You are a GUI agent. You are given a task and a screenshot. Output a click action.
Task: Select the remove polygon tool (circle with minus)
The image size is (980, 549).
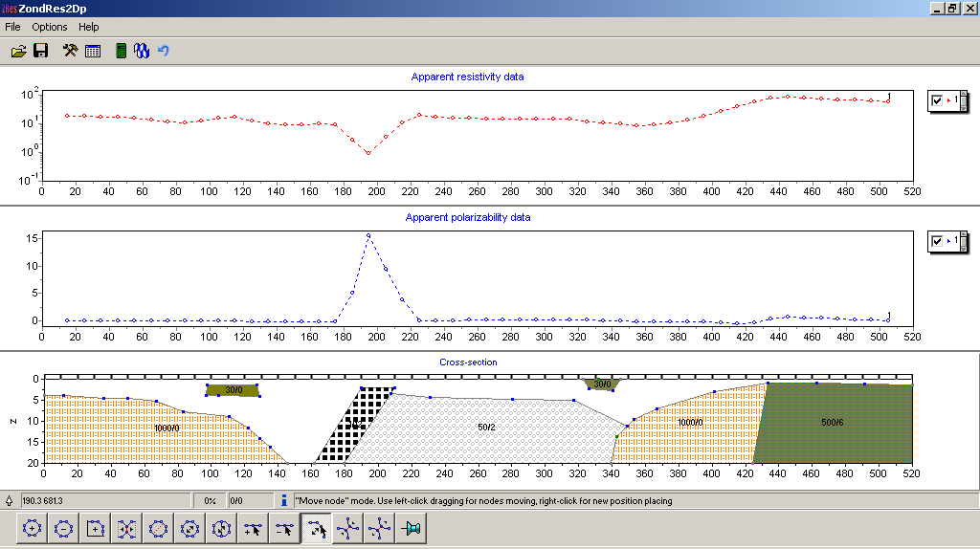(64, 528)
